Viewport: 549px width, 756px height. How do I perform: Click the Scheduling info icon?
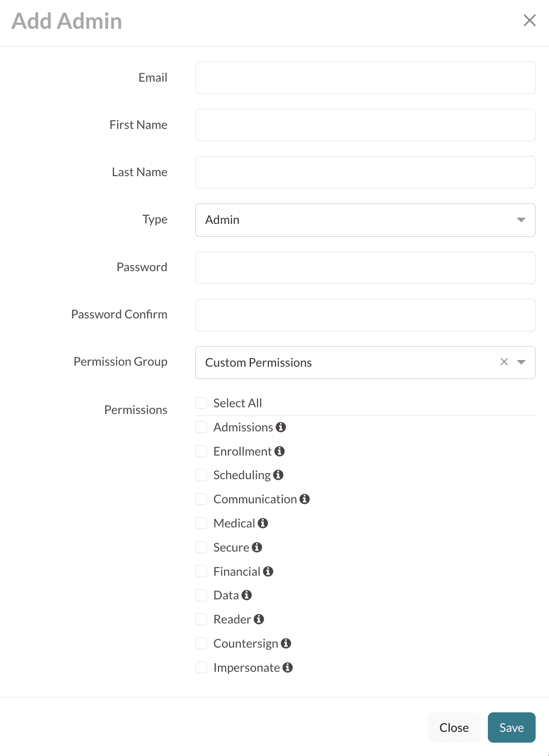coord(278,475)
